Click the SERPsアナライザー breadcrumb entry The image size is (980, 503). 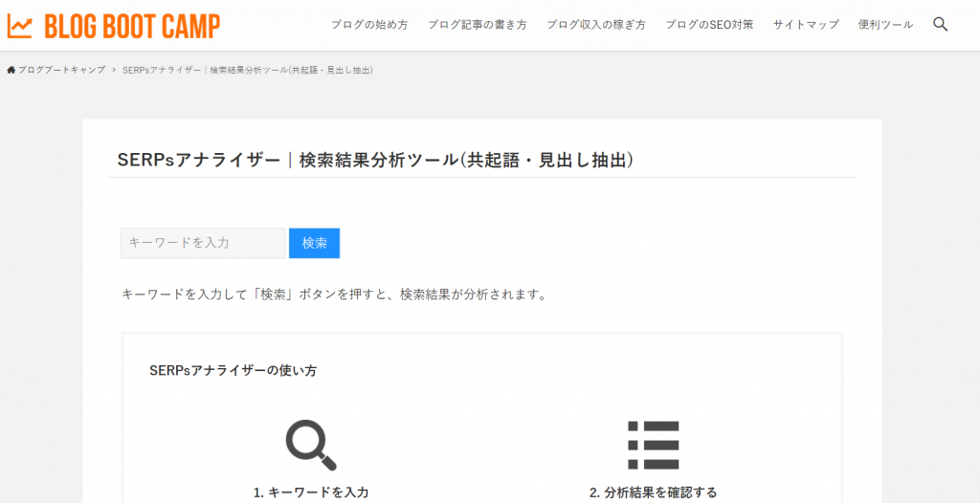[x=248, y=71]
